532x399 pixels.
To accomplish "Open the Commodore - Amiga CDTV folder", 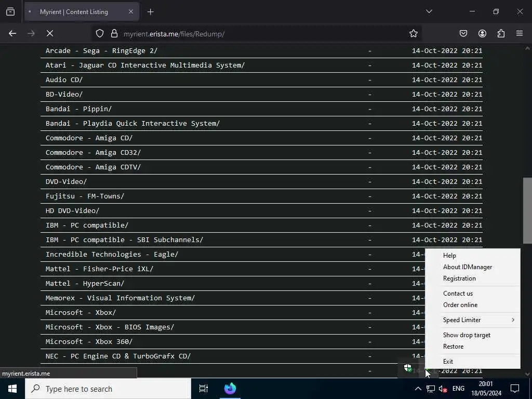I will point(94,167).
